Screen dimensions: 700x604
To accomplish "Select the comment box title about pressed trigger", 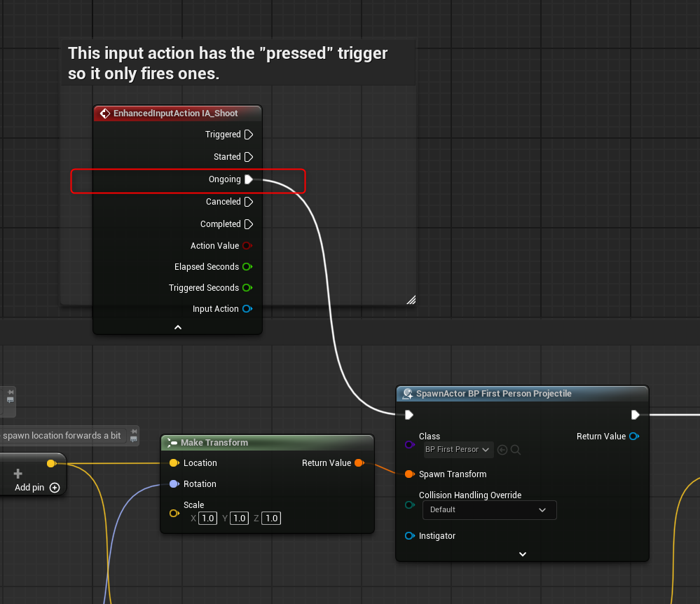I will pyautogui.click(x=228, y=63).
